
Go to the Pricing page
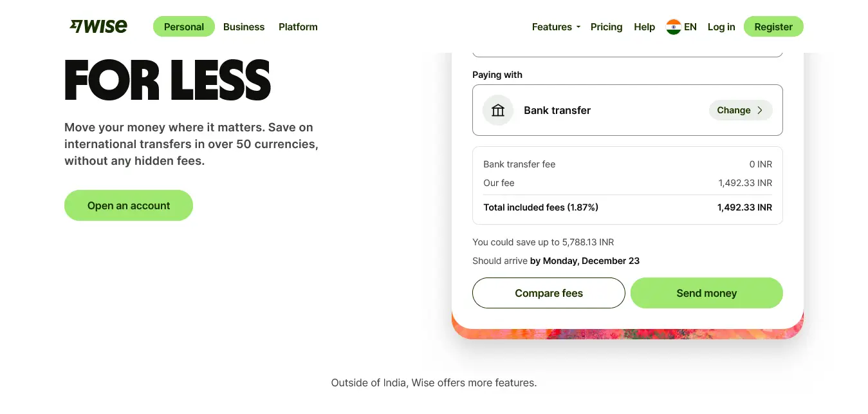point(606,27)
